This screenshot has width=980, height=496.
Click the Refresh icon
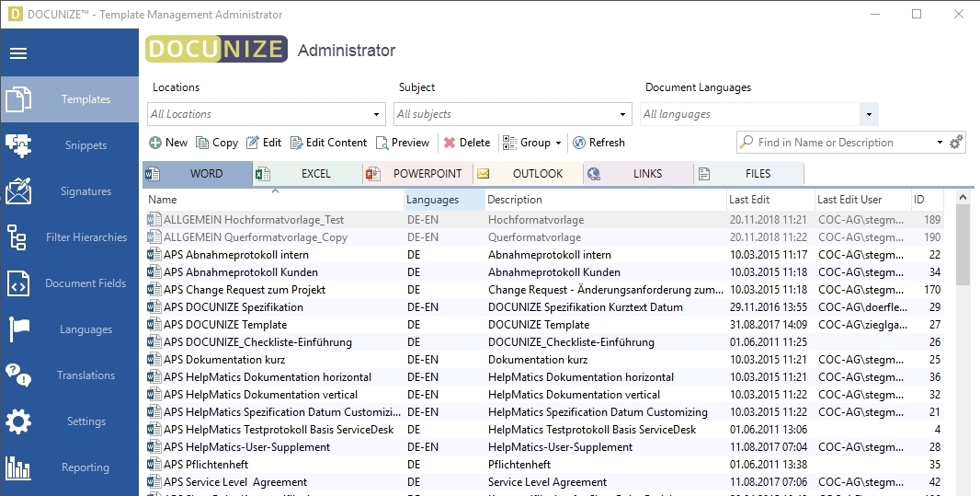coord(579,143)
